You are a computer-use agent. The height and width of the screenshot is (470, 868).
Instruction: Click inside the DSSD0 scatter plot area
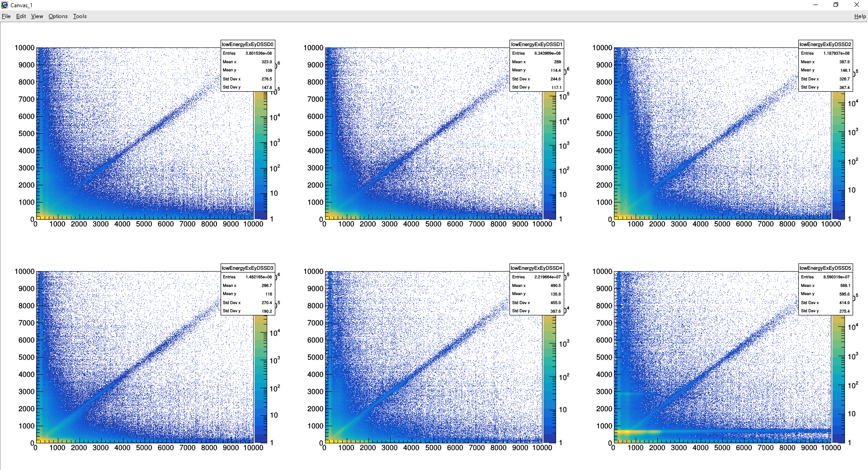pyautogui.click(x=145, y=133)
